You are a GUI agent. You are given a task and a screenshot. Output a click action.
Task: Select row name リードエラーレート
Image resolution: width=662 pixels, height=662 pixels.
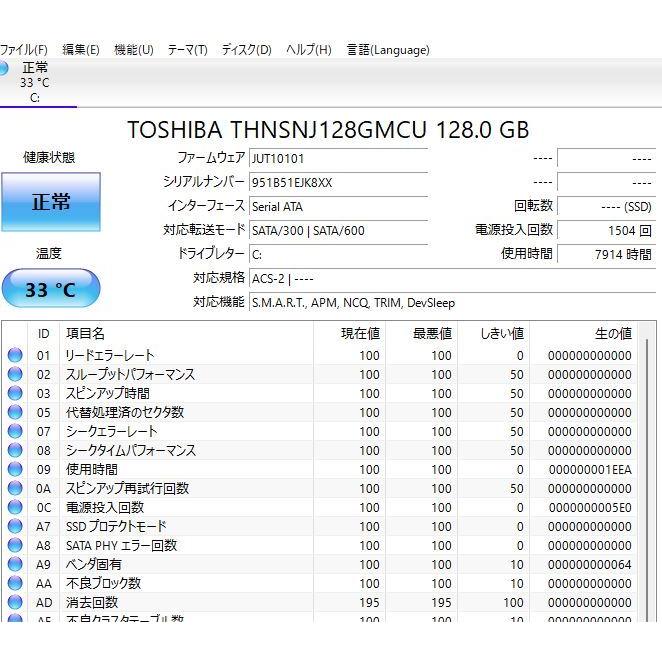coord(110,355)
